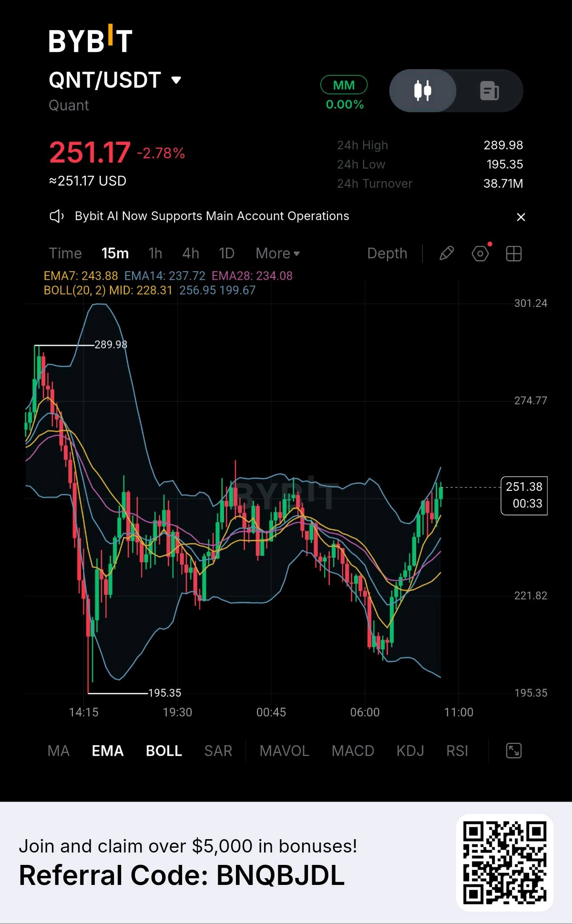572x924 pixels.
Task: Switch chart to 1h interval
Action: [x=155, y=253]
